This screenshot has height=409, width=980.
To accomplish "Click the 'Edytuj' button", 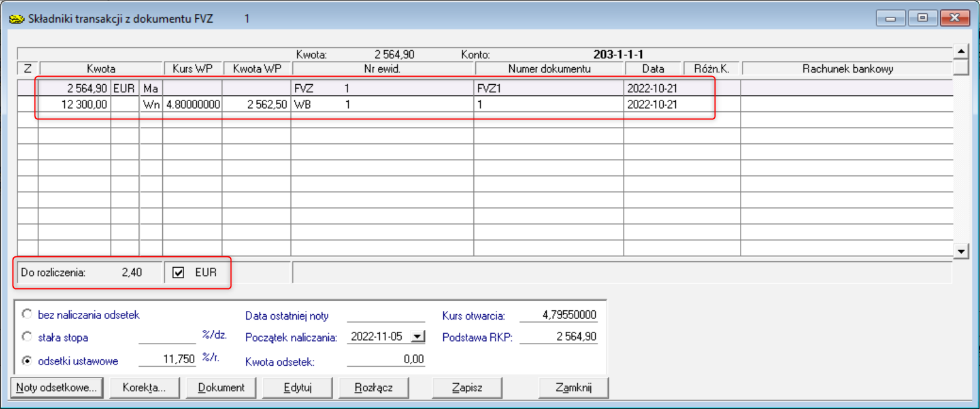I will tap(297, 388).
